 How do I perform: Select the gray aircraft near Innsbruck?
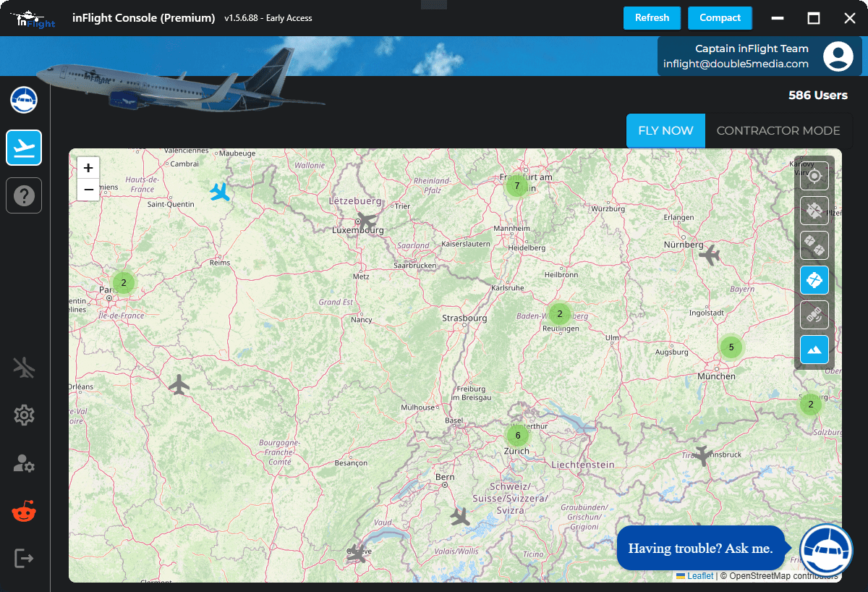click(702, 455)
